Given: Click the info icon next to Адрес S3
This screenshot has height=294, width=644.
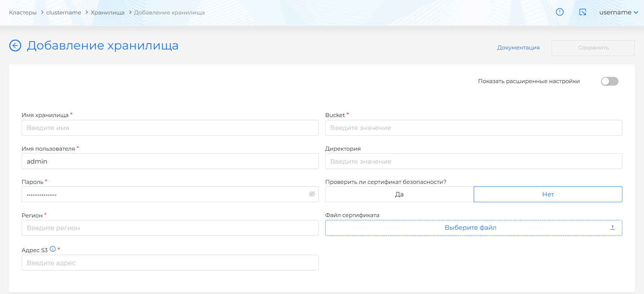Looking at the screenshot, I should 53,249.
